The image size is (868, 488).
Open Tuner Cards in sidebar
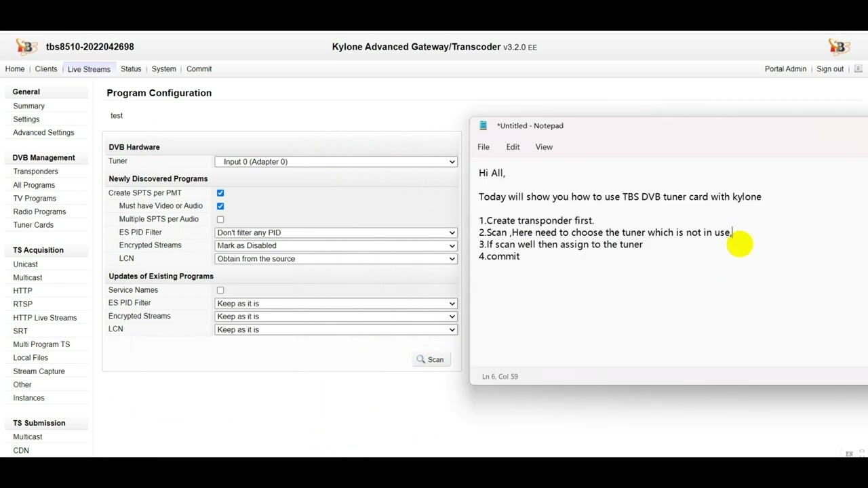click(33, 225)
